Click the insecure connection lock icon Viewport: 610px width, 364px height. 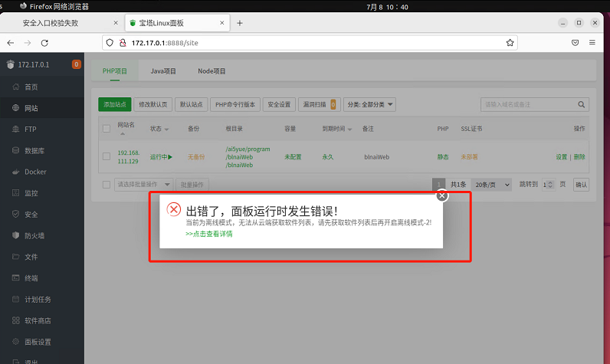(123, 43)
